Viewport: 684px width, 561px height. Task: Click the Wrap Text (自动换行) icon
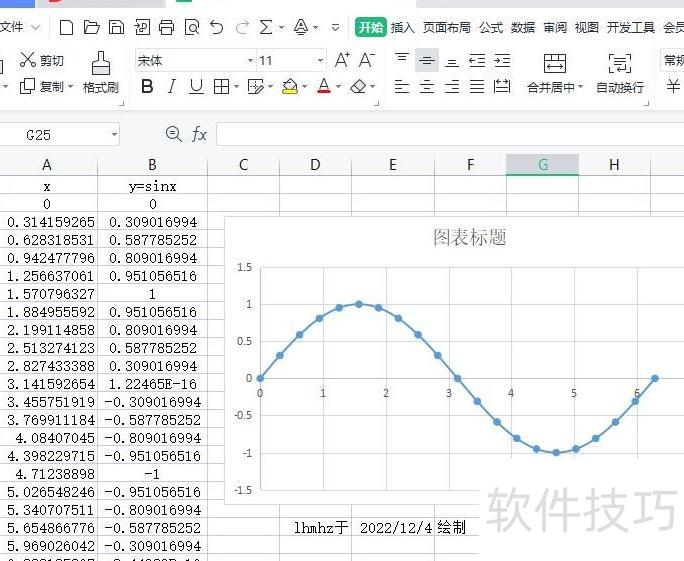pyautogui.click(x=620, y=65)
